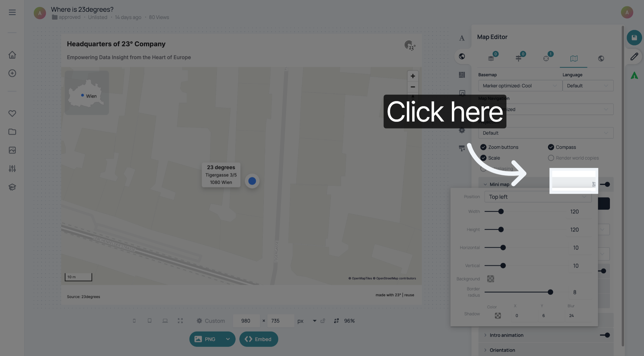Switch to the globe tab in Map Editor
Image resolution: width=644 pixels, height=356 pixels.
pos(601,58)
